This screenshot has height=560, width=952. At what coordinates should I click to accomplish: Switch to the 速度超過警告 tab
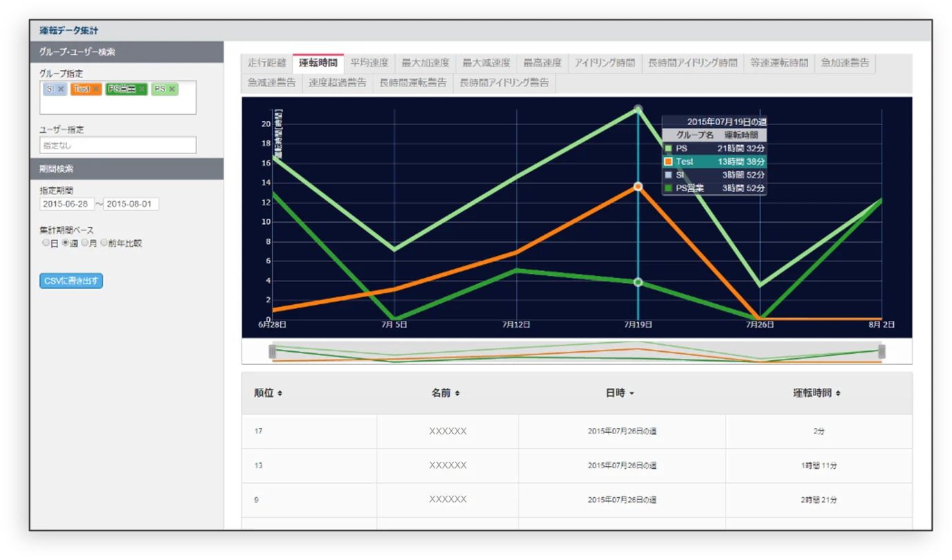(x=338, y=83)
